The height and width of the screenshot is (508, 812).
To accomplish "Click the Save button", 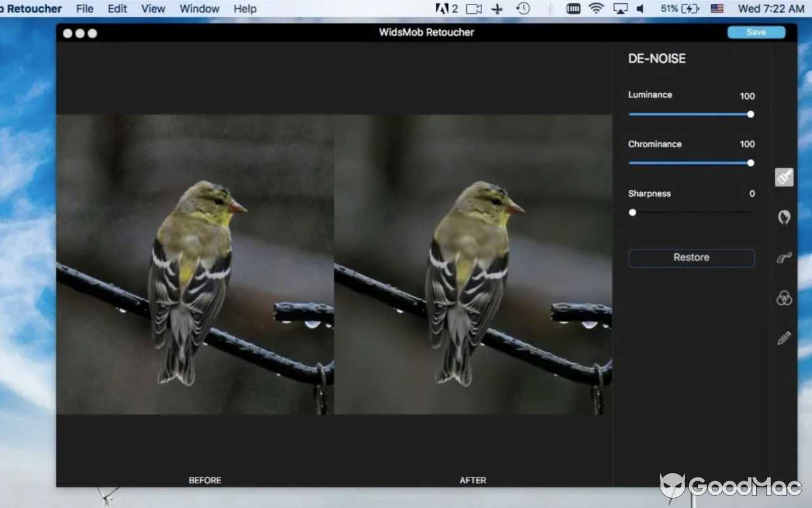I will (x=756, y=32).
